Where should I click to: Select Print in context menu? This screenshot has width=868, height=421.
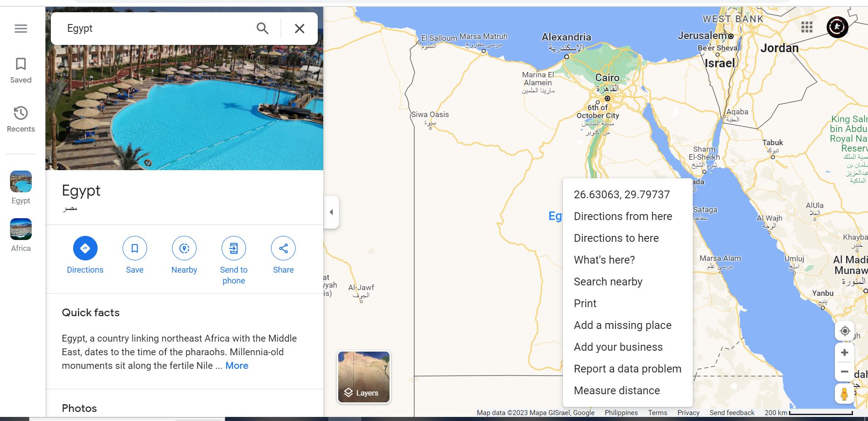(x=628, y=304)
